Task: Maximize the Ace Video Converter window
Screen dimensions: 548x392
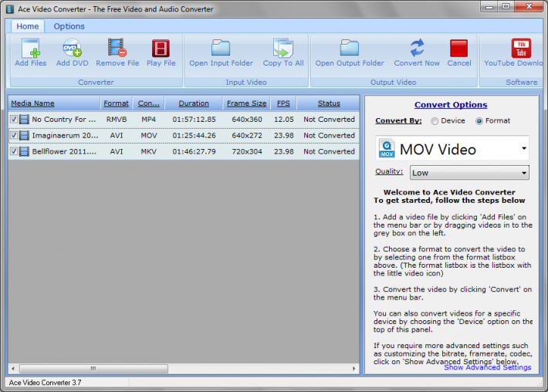Action: (506, 6)
